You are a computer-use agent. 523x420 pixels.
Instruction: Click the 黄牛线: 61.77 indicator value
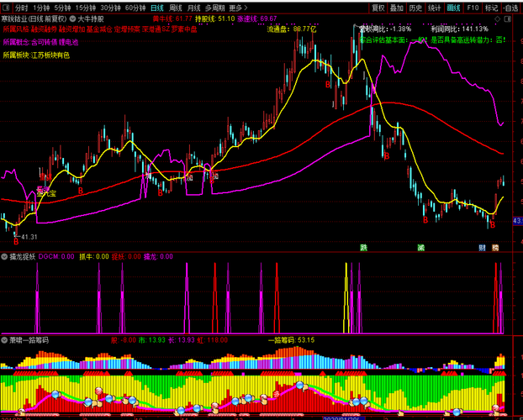[172, 19]
